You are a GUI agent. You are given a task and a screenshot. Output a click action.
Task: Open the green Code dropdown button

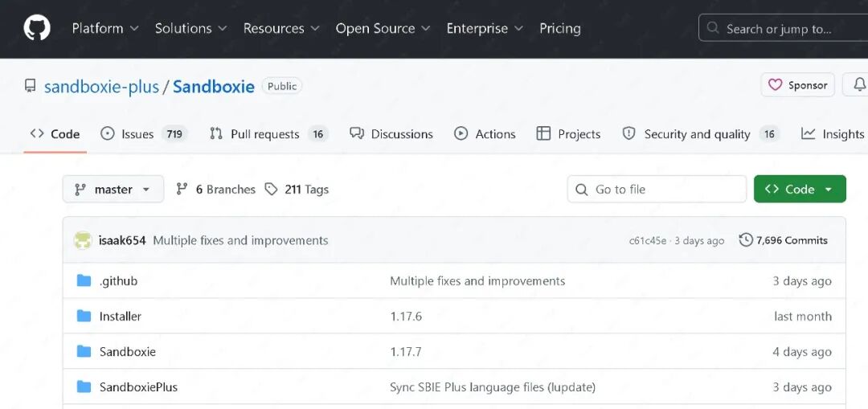click(800, 190)
